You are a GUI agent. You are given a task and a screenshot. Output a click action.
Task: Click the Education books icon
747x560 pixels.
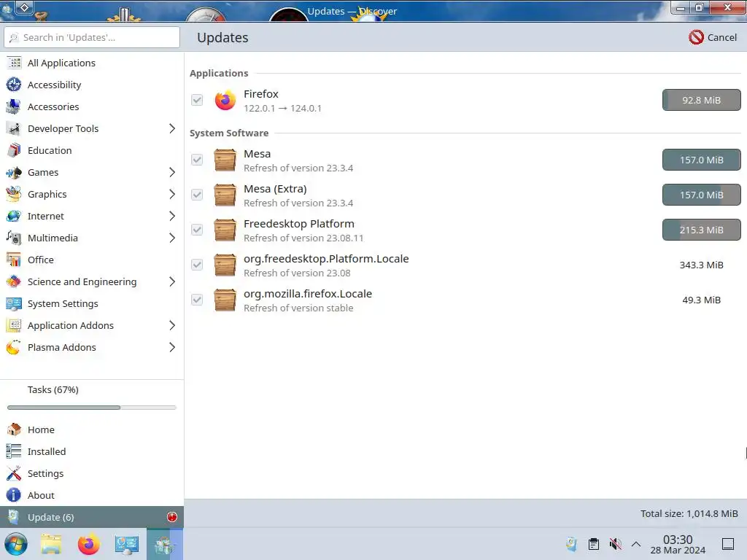[x=14, y=150]
